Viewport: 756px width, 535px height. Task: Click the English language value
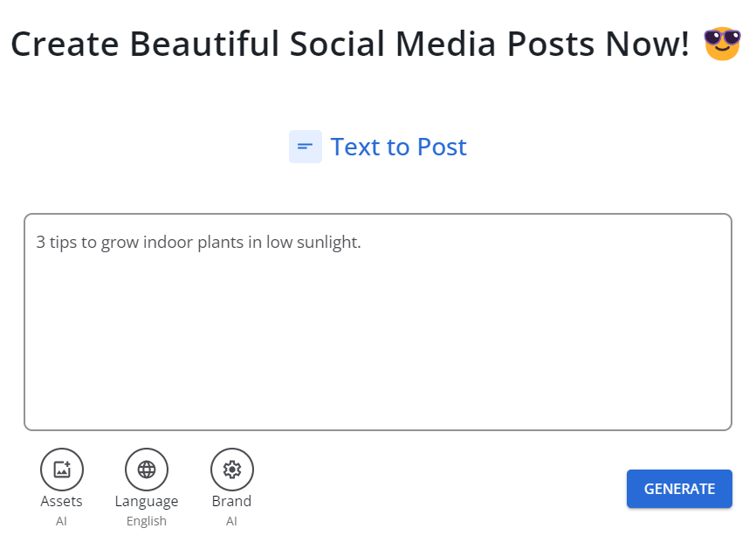pos(147,522)
